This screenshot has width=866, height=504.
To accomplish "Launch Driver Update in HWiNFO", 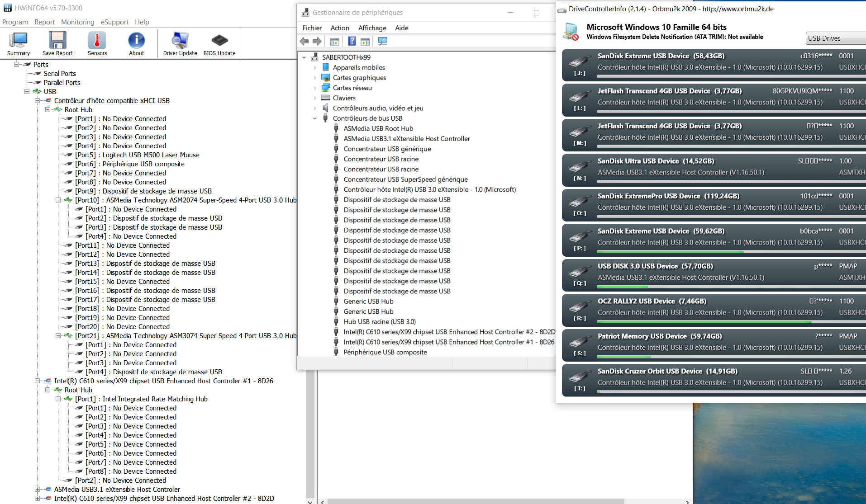I will tap(180, 43).
